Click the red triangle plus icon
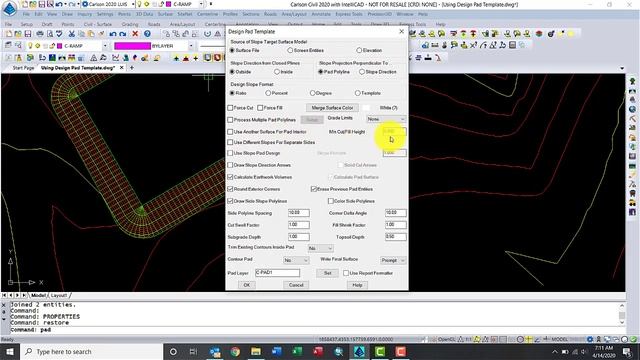The width and height of the screenshot is (640, 360). (186, 58)
